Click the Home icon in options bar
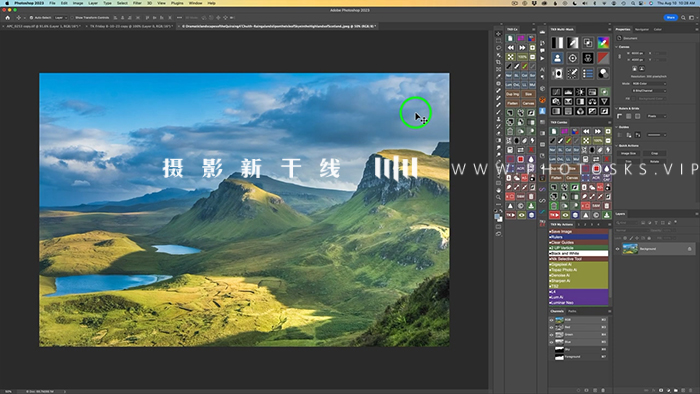 point(8,18)
